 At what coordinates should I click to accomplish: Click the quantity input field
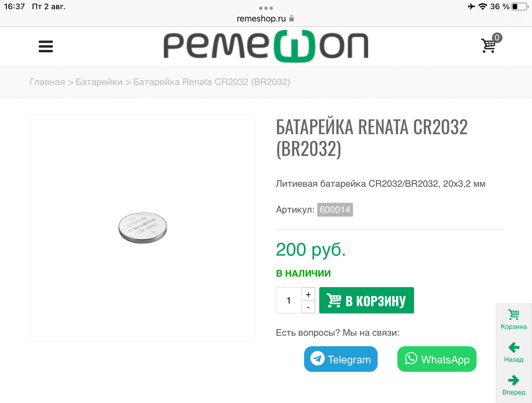click(289, 300)
